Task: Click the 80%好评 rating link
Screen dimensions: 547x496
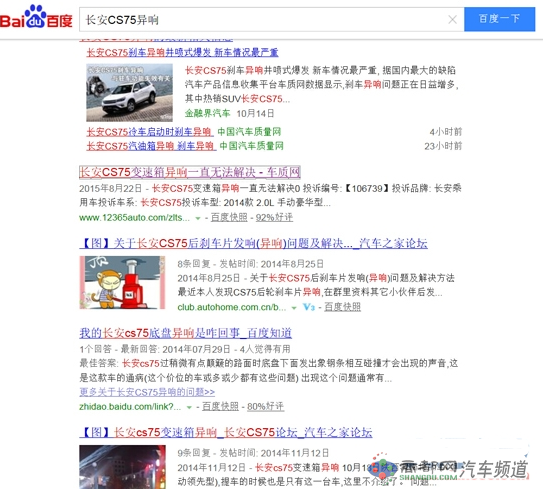Action: [265, 407]
